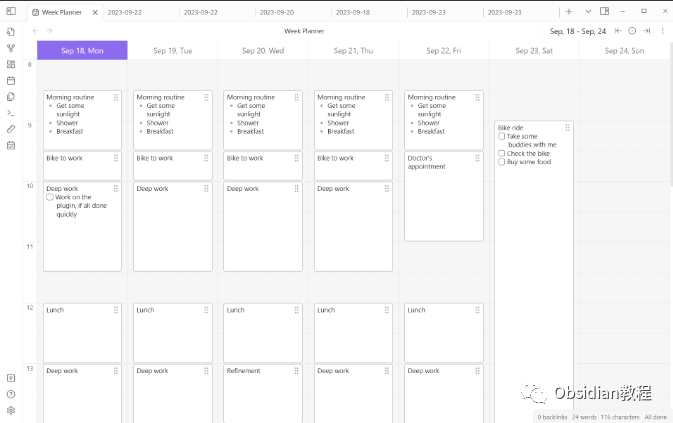Click the grip handle on Friday's Doctor's appointment card
673x423 pixels.
[x=477, y=158]
